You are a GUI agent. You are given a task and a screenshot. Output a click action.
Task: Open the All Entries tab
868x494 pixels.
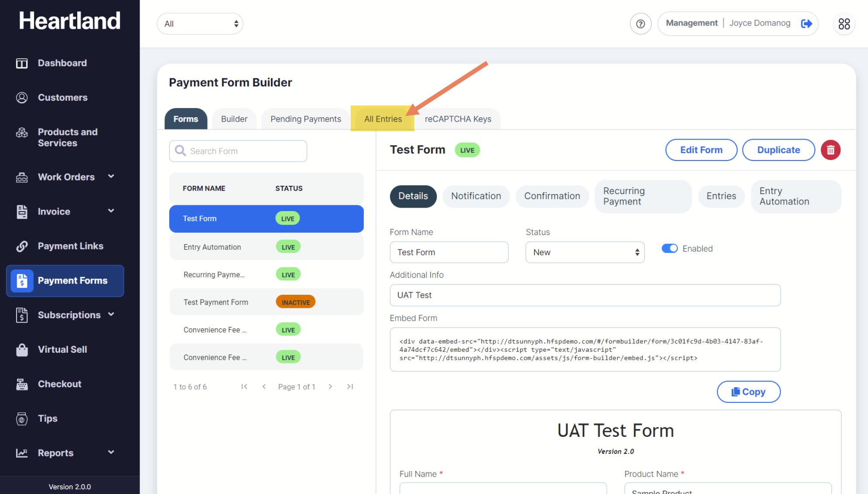coord(383,119)
